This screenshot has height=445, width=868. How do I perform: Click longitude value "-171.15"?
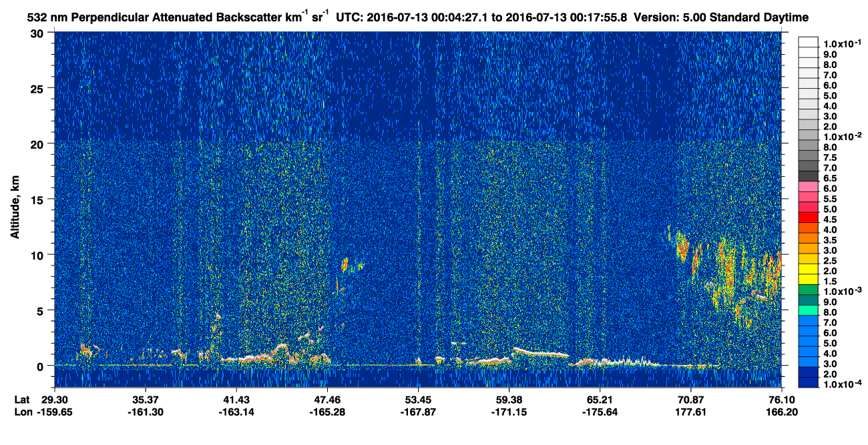click(509, 412)
